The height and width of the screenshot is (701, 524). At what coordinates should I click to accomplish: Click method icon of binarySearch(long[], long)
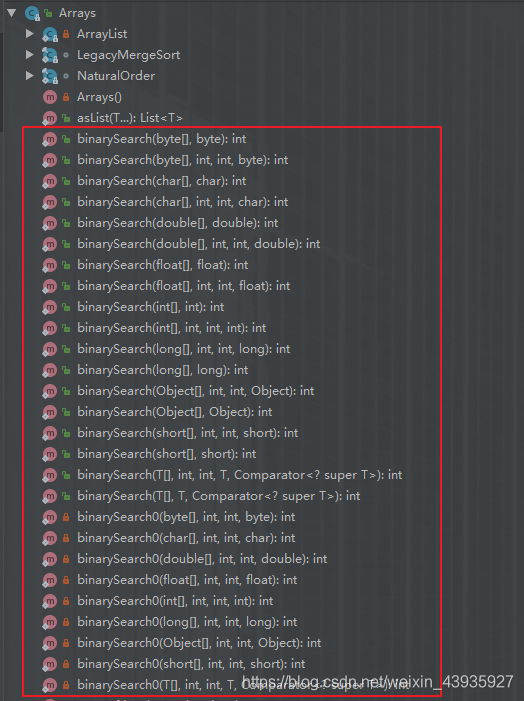click(50, 370)
